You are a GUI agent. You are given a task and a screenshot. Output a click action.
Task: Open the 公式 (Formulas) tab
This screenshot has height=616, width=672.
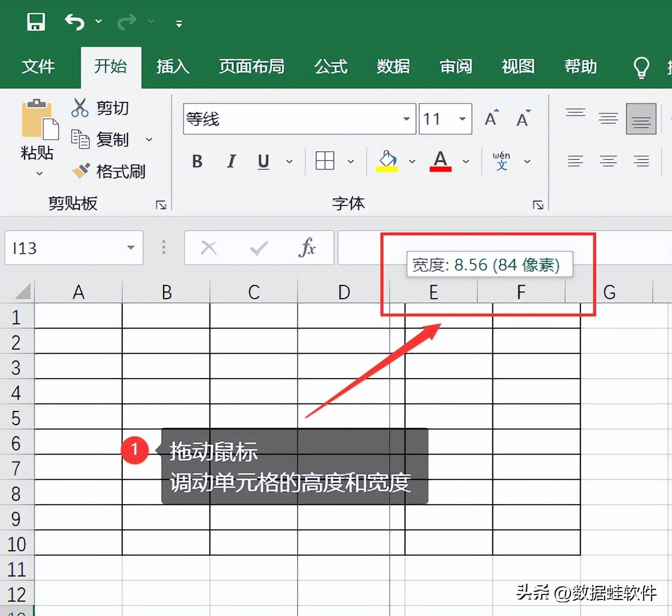click(x=331, y=67)
